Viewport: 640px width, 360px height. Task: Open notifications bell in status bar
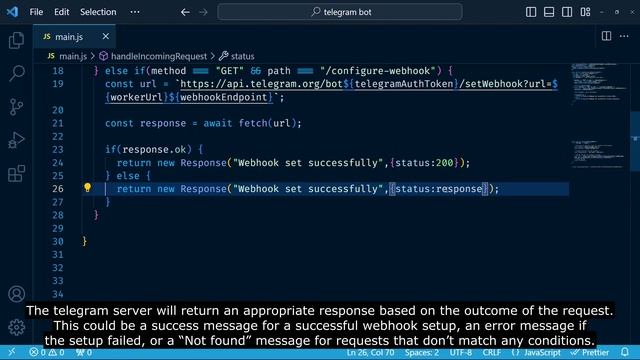click(625, 352)
